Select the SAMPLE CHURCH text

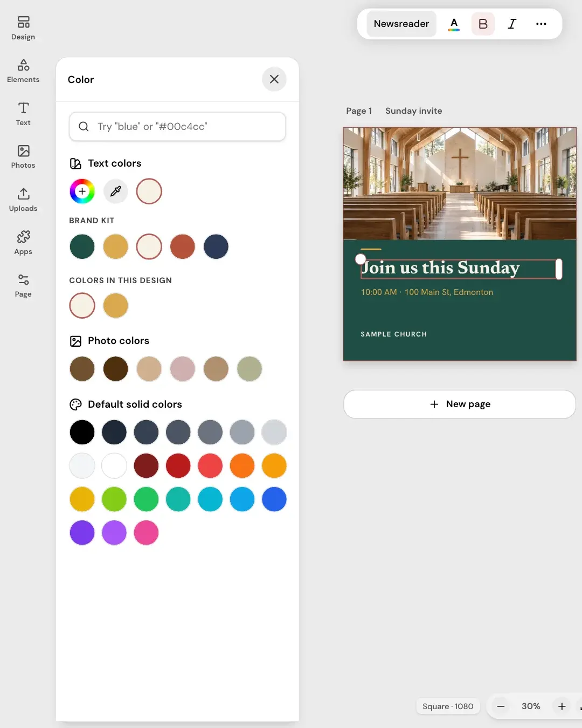coord(394,334)
